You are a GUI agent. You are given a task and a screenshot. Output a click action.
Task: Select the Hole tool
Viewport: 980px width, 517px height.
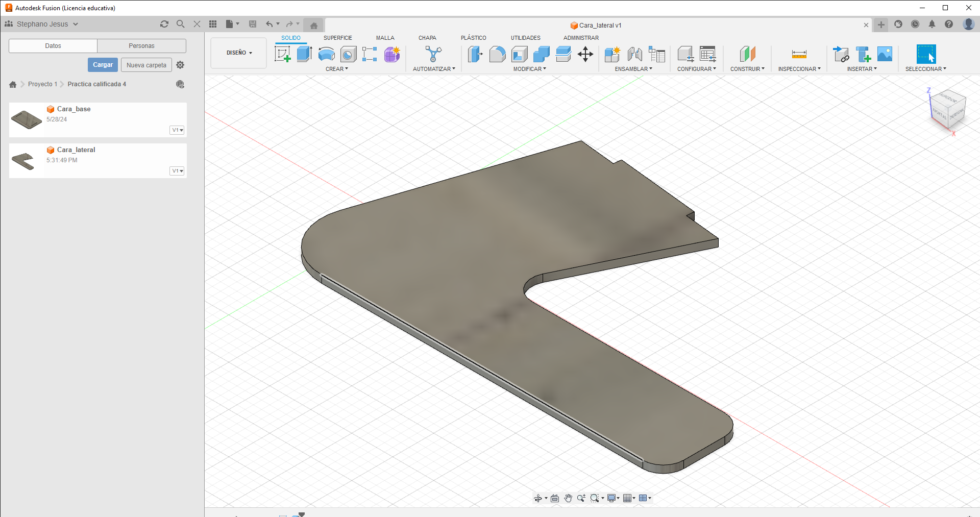point(349,54)
